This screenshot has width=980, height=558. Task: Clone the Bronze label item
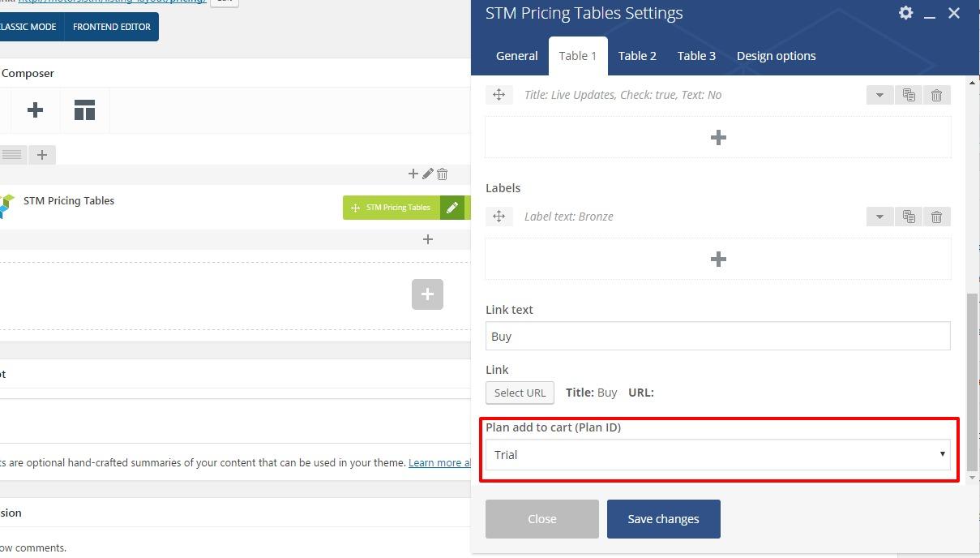(x=909, y=217)
